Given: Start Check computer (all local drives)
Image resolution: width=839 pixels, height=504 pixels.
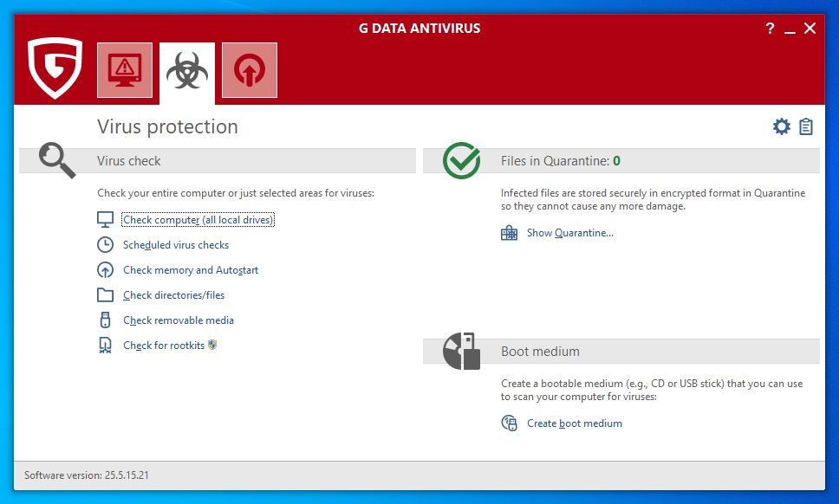Looking at the screenshot, I should 198,220.
